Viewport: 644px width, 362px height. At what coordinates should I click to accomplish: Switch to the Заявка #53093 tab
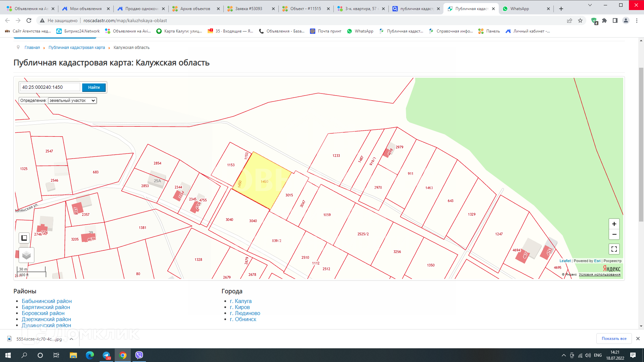coord(249,9)
